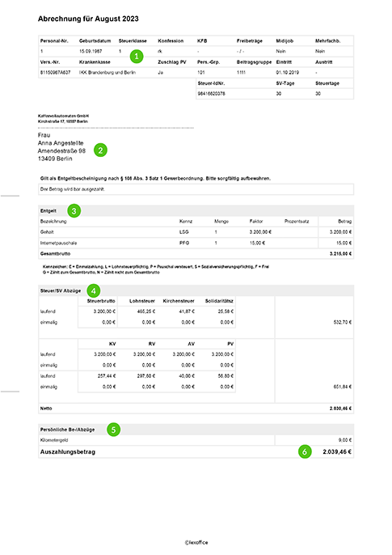Viewport: 392px width, 555px height.
Task: Select the 'Ja' value under Zuschlag PV
Action: tap(161, 73)
